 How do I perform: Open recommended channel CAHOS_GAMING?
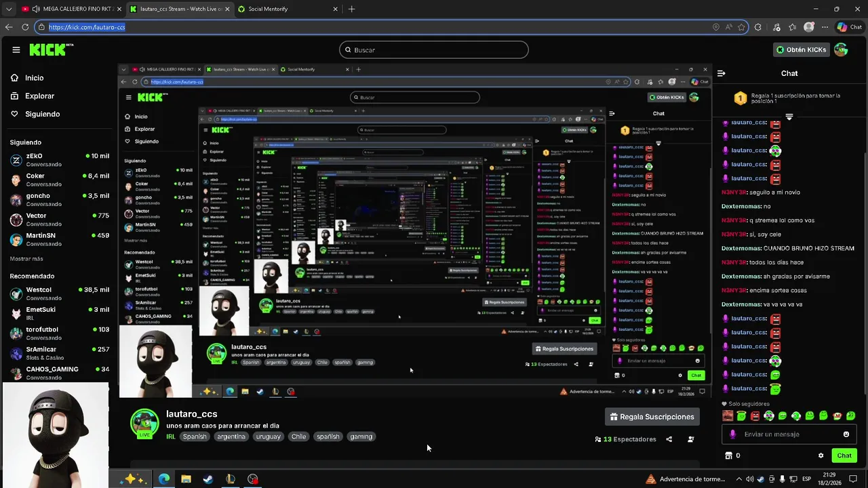point(59,373)
